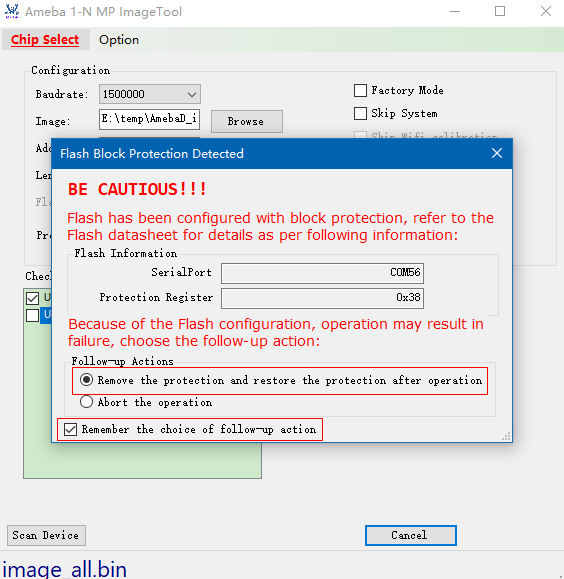Select Remove the protection and restore option
Image resolution: width=564 pixels, height=579 pixels.
(x=86, y=380)
